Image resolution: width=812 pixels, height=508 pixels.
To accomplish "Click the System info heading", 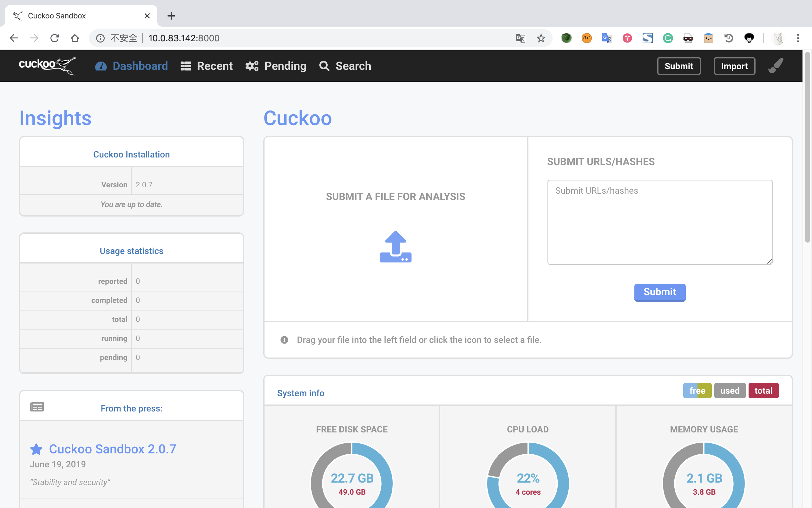I will coord(301,393).
